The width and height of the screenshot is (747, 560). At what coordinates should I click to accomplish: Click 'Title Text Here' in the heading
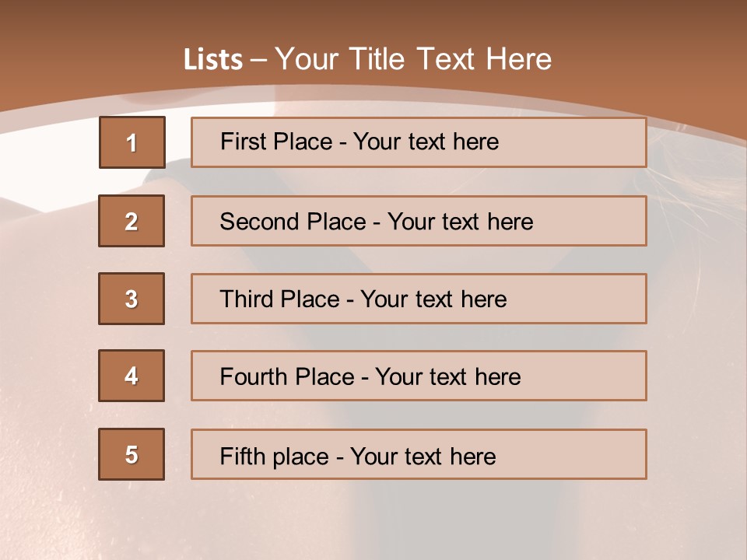[x=451, y=59]
